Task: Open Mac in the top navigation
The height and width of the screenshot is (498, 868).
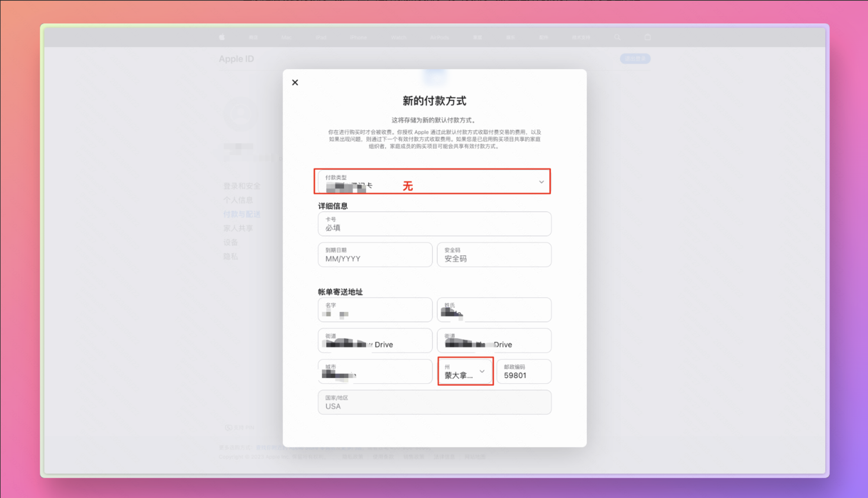Action: (286, 38)
